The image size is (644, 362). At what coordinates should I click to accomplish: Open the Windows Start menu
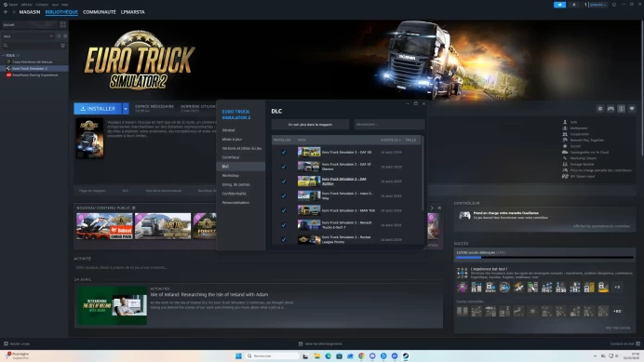pyautogui.click(x=238, y=355)
